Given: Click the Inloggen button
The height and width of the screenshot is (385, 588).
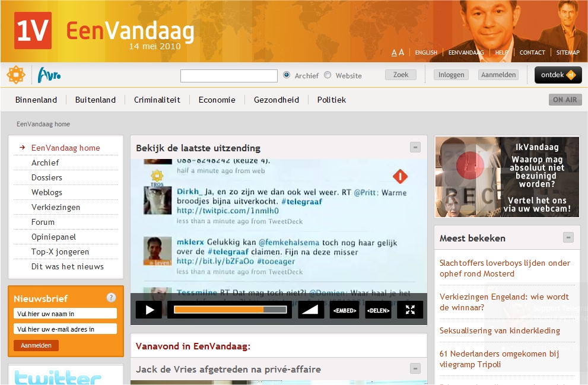Looking at the screenshot, I should [x=451, y=75].
